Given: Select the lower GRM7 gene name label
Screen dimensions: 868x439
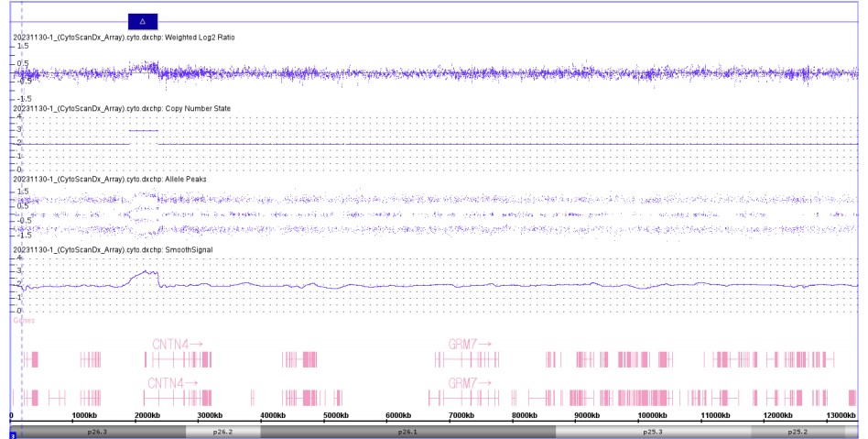Looking at the screenshot, I should pos(469,382).
